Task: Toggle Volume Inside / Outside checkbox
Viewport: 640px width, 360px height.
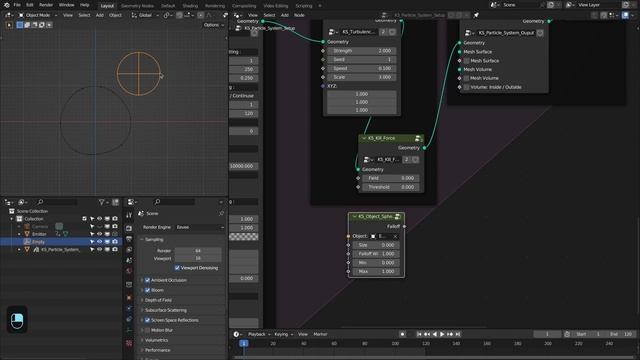Action: point(467,87)
